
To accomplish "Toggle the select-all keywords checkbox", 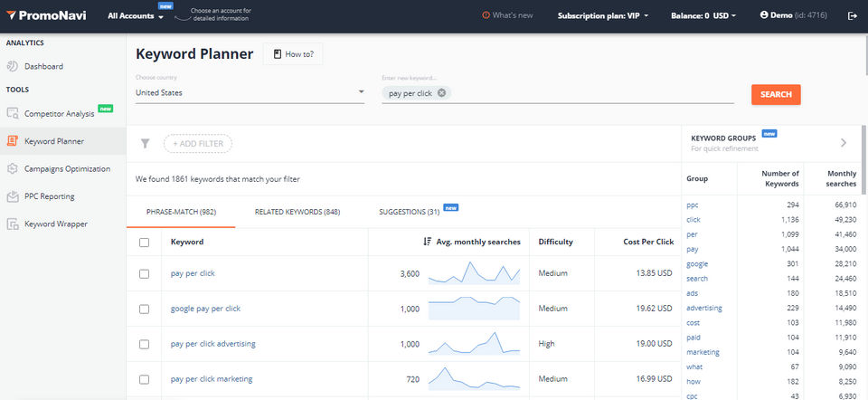I will pos(144,243).
